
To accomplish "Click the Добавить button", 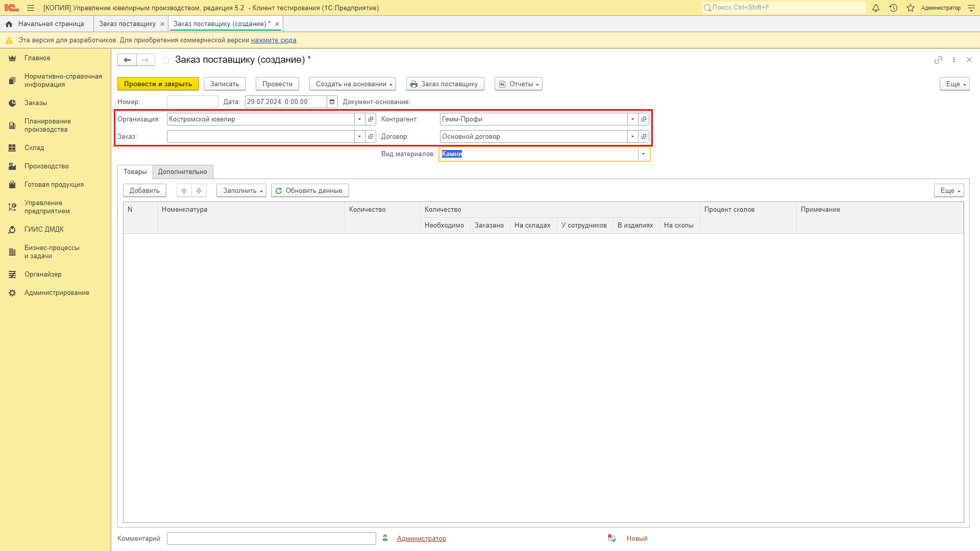I will tap(144, 190).
